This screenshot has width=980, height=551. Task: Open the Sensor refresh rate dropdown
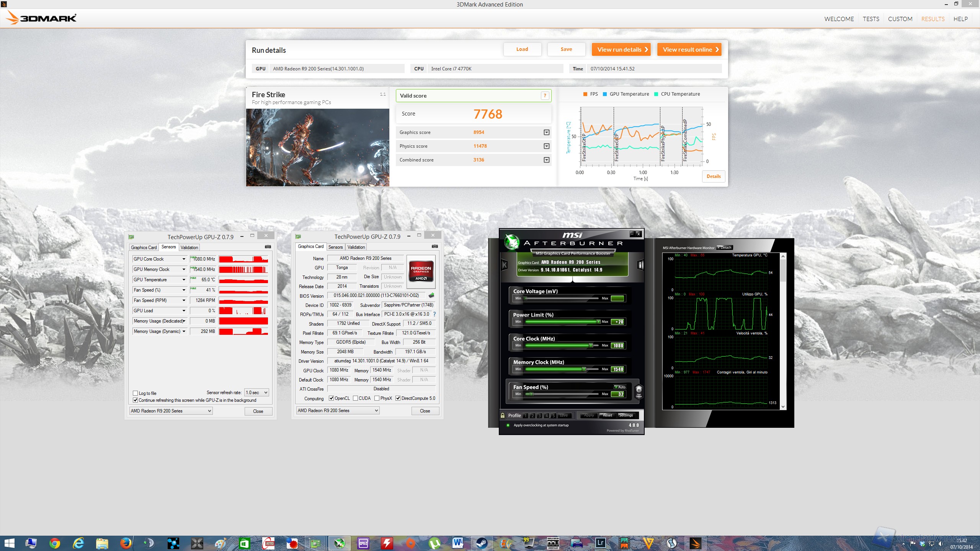coord(256,393)
